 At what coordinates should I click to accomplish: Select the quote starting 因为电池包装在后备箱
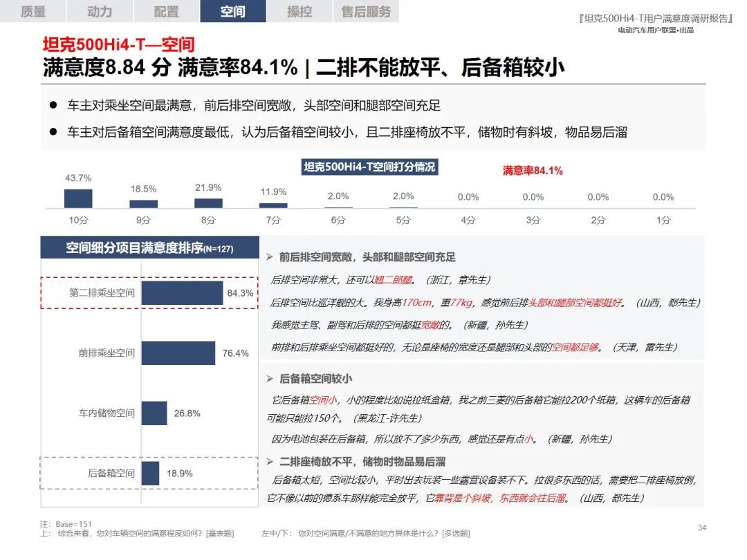click(x=441, y=438)
